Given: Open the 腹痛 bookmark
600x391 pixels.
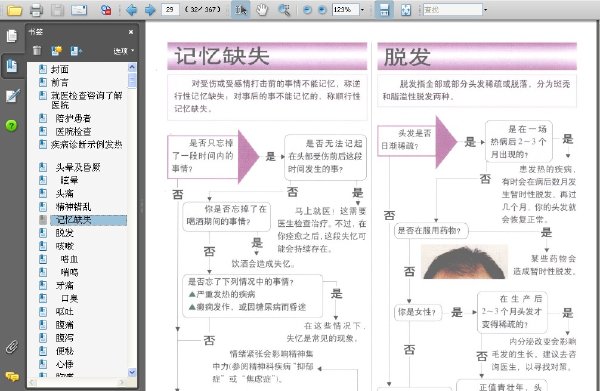Looking at the screenshot, I should (x=65, y=324).
